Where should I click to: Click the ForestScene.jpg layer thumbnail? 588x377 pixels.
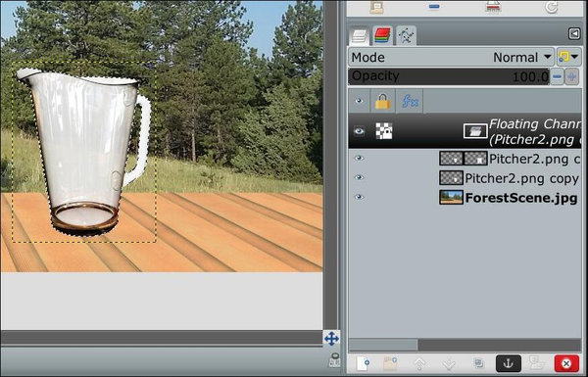[451, 198]
